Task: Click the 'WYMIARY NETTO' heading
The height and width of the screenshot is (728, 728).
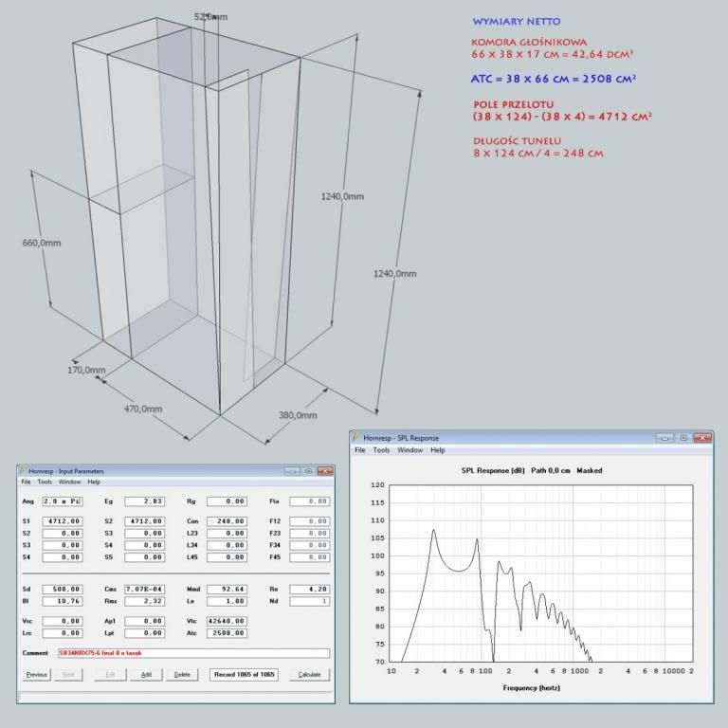Action: click(517, 22)
